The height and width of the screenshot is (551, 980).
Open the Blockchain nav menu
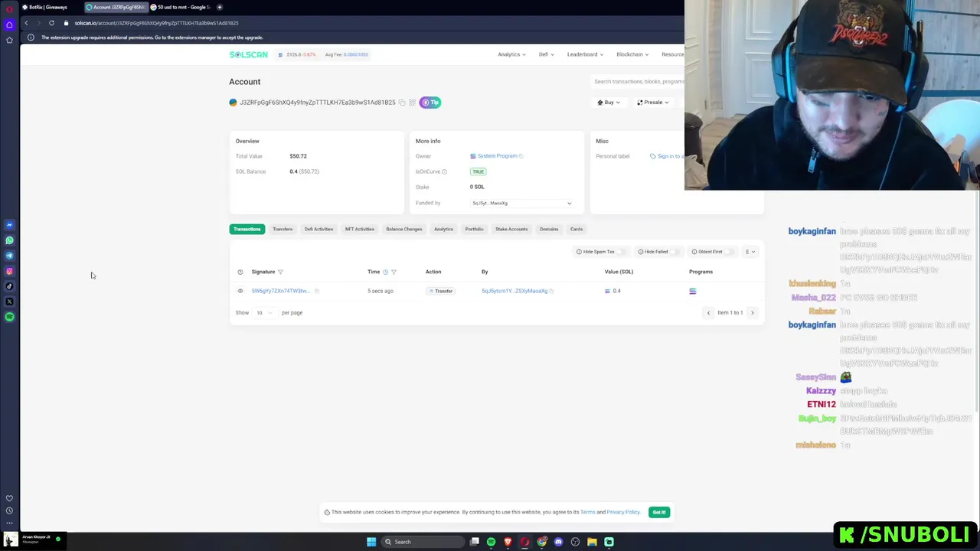(632, 54)
